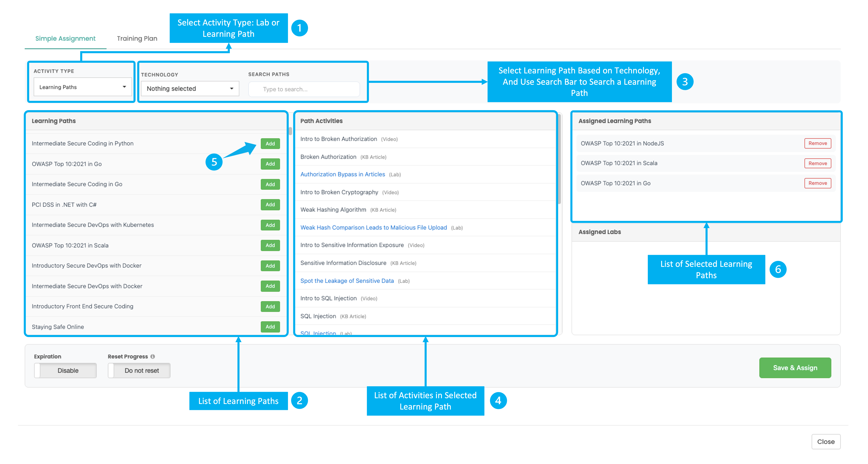The width and height of the screenshot is (868, 464).
Task: Click the Reset Progress info icon
Action: click(x=153, y=356)
